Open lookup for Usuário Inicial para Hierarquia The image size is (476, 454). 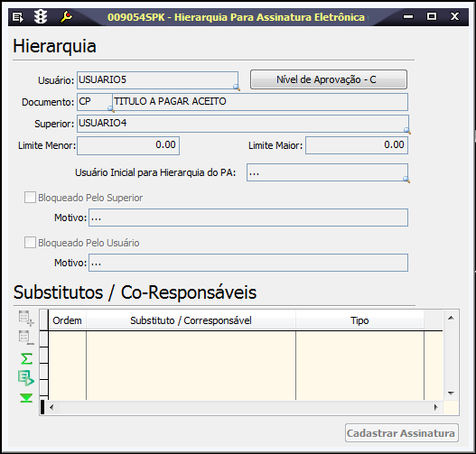(x=406, y=180)
